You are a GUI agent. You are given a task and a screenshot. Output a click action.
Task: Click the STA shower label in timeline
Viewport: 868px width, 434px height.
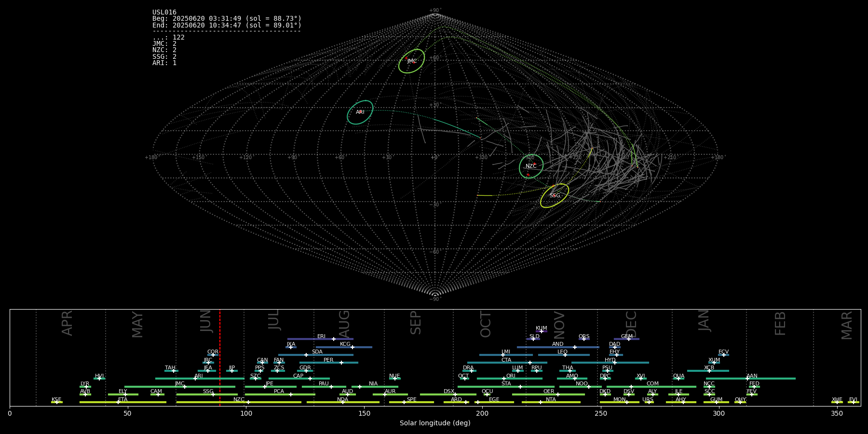(x=506, y=384)
